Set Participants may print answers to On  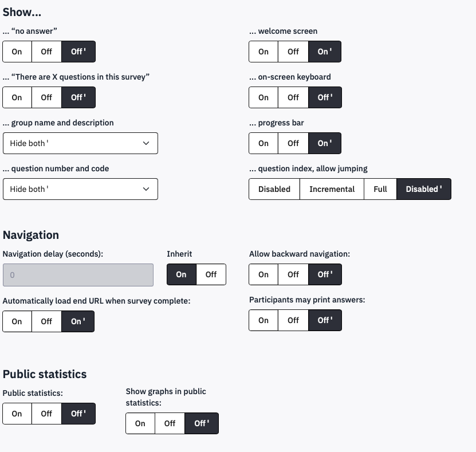coord(263,320)
